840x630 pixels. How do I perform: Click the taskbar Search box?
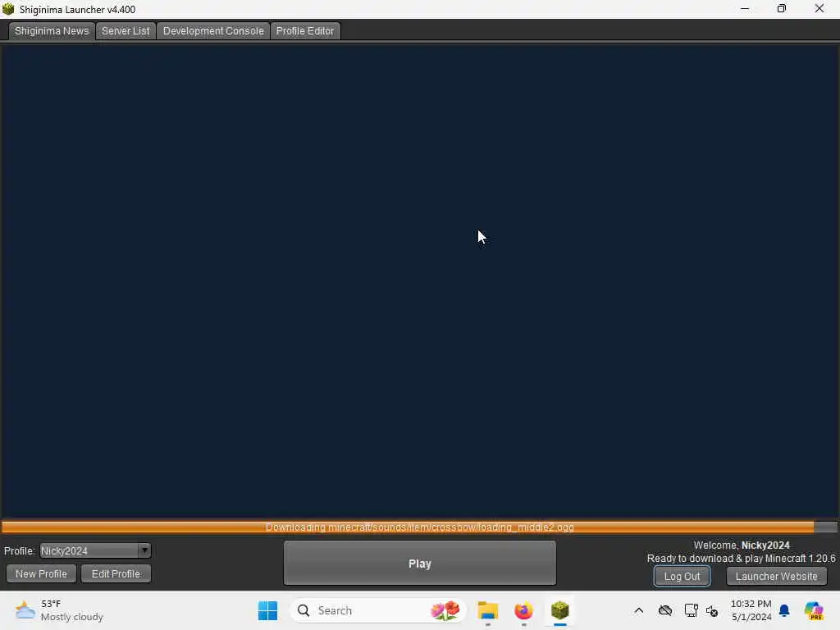378,610
